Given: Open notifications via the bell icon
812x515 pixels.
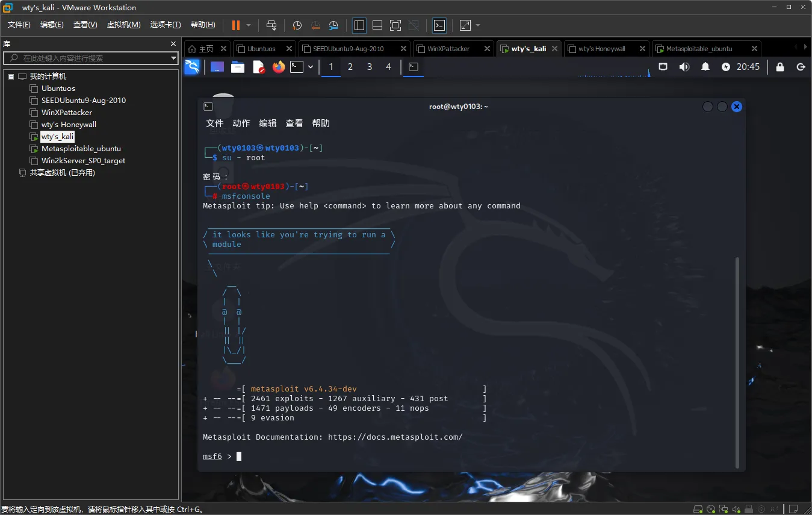Looking at the screenshot, I should (x=705, y=67).
